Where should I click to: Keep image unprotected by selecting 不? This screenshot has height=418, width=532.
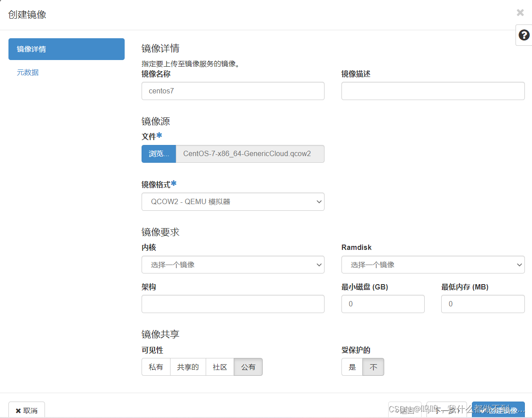pos(374,367)
